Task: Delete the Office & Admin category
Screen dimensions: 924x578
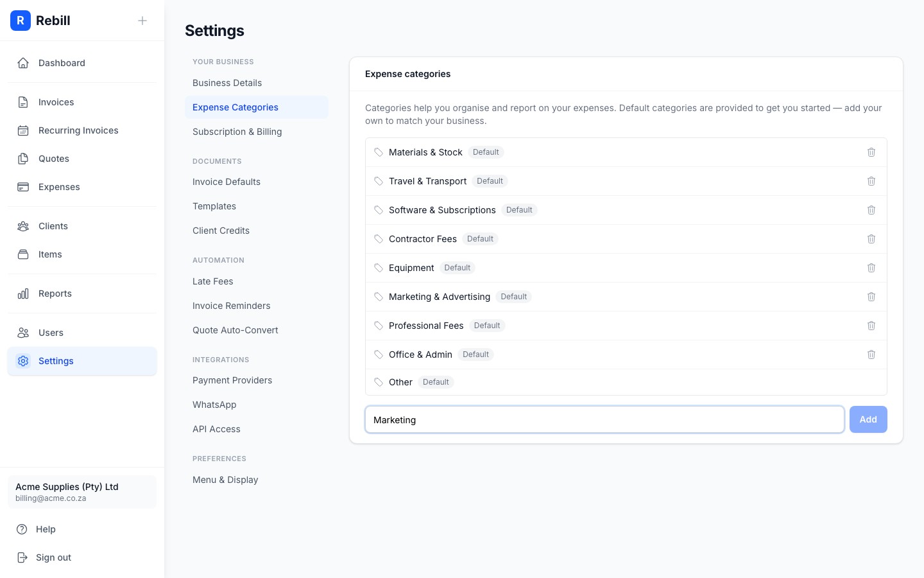Action: click(x=871, y=355)
